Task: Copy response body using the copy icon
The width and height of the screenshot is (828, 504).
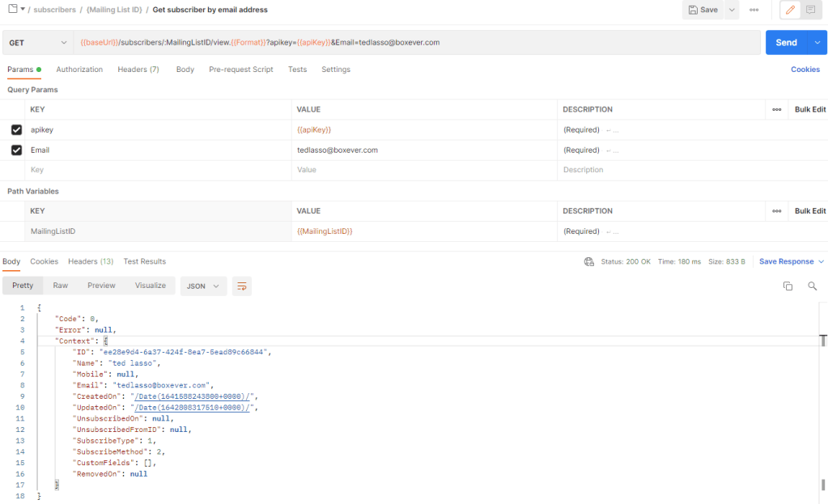Action: tap(788, 286)
